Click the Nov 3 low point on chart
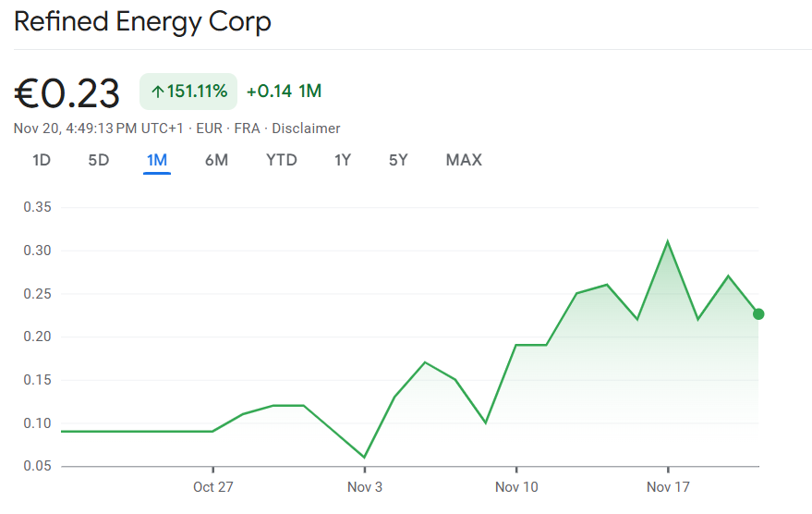The height and width of the screenshot is (514, 812). (x=364, y=457)
